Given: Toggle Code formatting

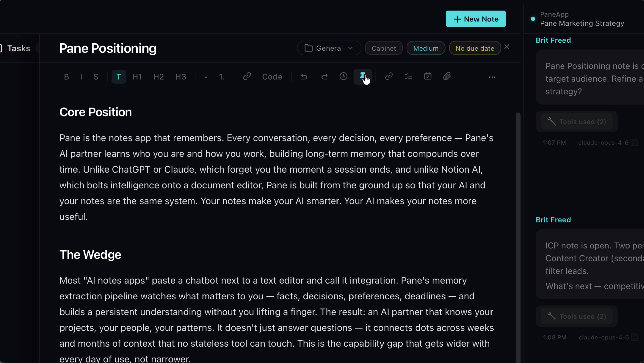Looking at the screenshot, I should coord(272,77).
